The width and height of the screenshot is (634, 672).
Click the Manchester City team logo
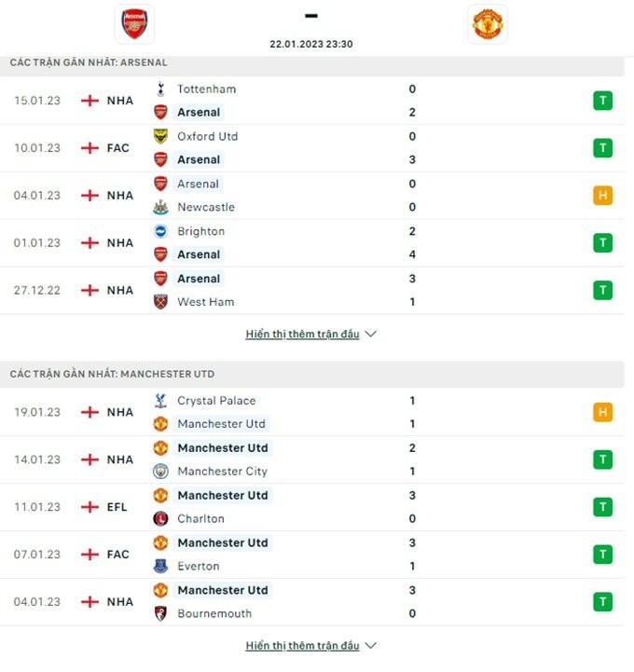pyautogui.click(x=160, y=472)
